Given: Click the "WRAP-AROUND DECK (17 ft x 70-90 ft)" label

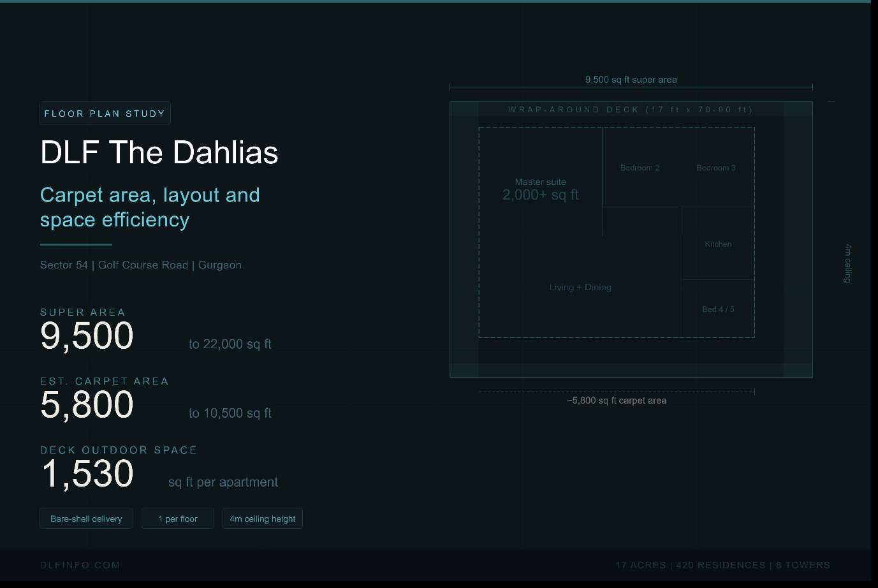Looking at the screenshot, I should (x=631, y=110).
